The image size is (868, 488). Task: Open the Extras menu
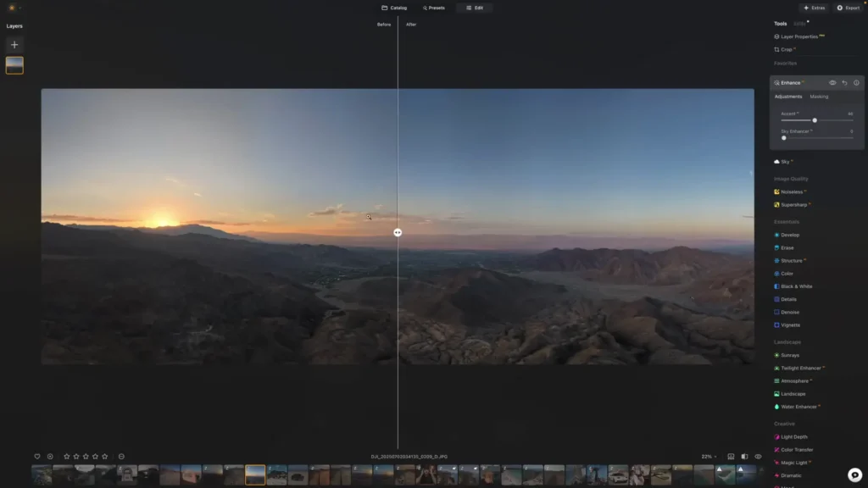(x=813, y=8)
